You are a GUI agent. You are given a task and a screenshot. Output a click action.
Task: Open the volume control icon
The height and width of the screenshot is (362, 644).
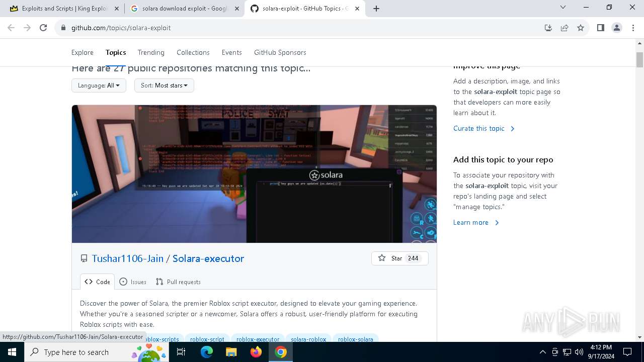coord(579,352)
